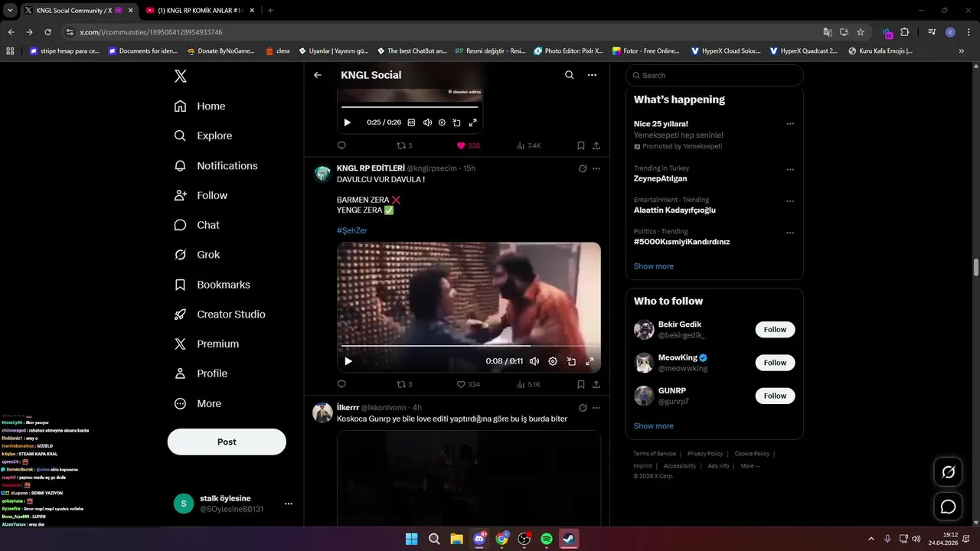This screenshot has height=551, width=980.
Task: Make the DAVULCU video fullscreen
Action: [590, 361]
